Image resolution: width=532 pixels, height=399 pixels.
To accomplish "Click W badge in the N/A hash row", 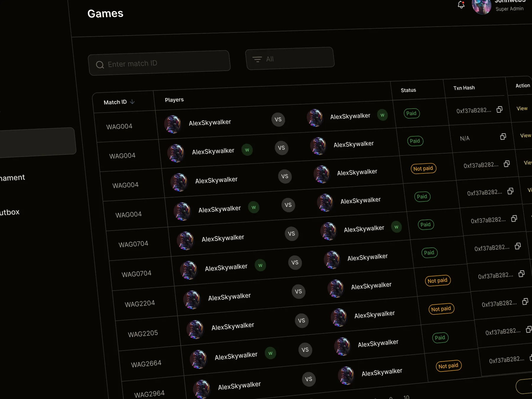I will 247,150.
